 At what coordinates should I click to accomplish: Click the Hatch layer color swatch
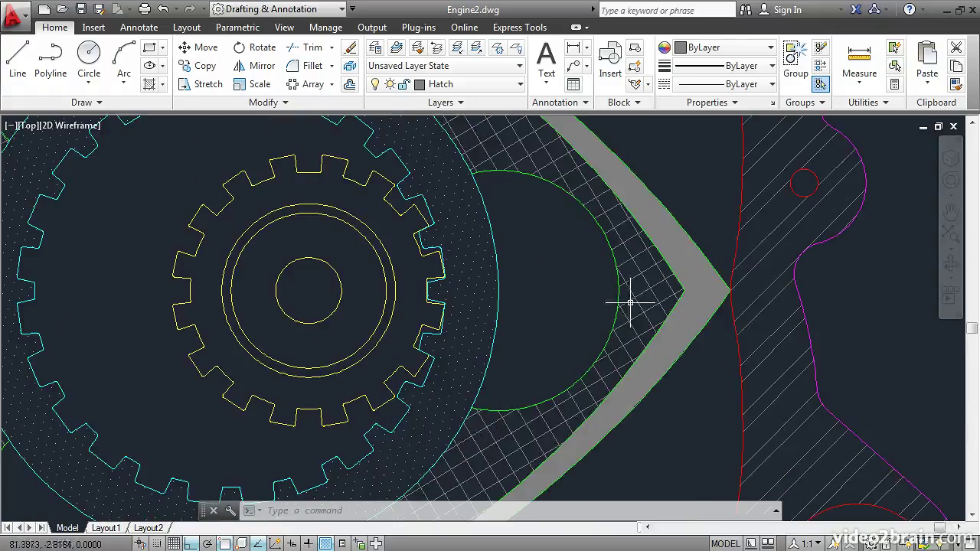420,84
